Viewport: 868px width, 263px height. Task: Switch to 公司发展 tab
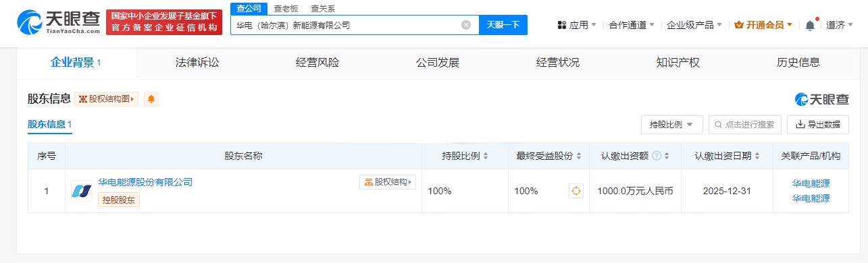click(x=438, y=63)
